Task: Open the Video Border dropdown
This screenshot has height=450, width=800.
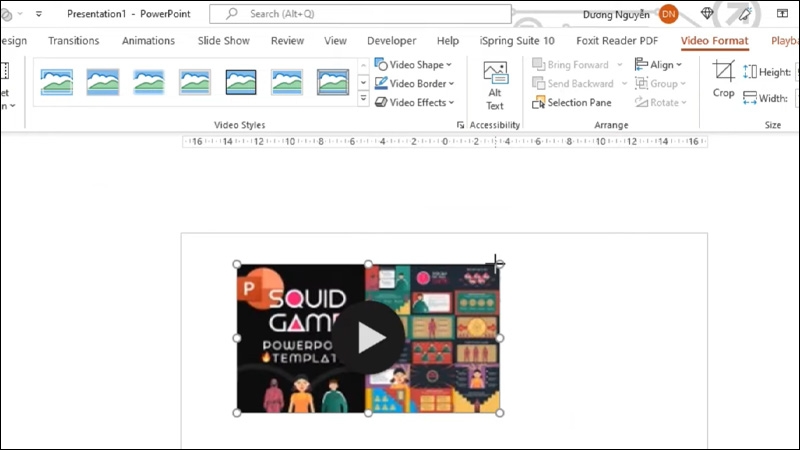Action: tap(414, 84)
